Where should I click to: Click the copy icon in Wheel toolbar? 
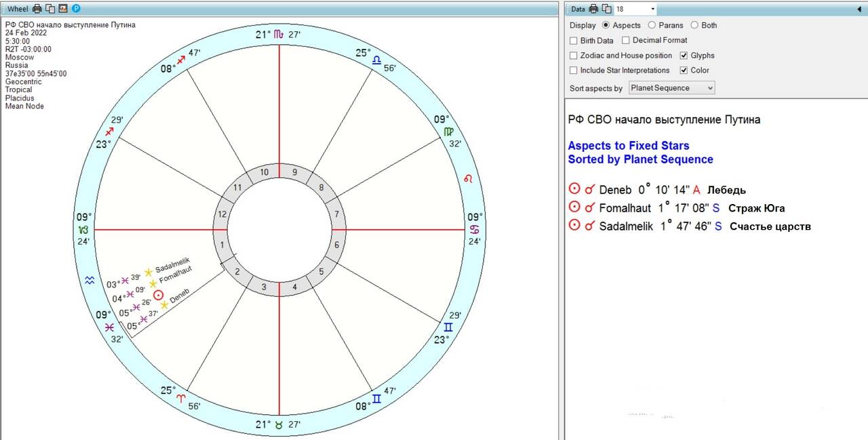(x=50, y=9)
